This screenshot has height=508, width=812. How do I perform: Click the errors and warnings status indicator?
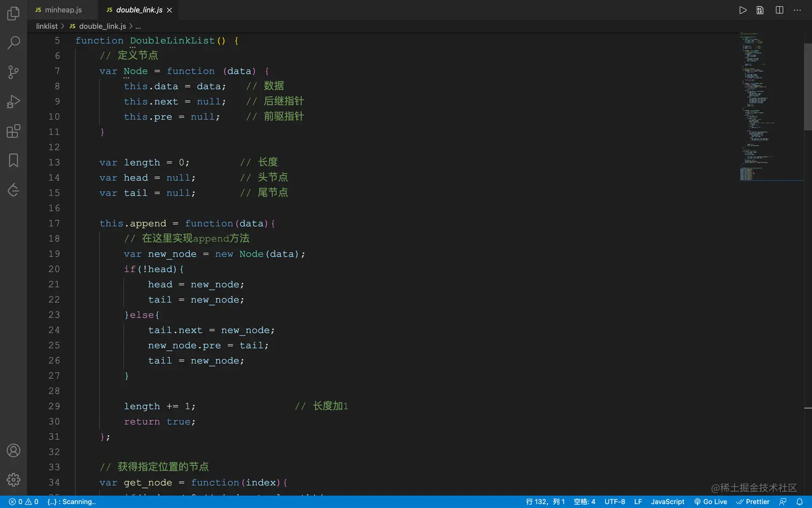tap(24, 502)
